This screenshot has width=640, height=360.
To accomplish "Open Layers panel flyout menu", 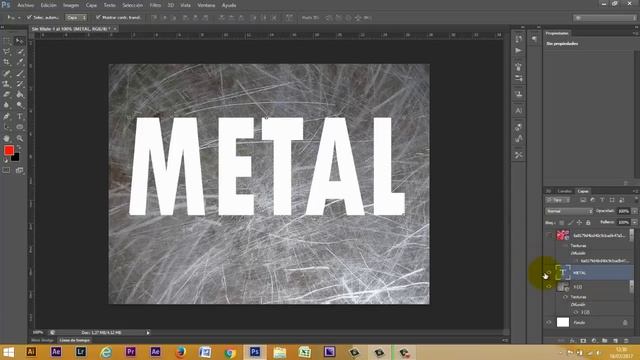I will click(x=635, y=191).
